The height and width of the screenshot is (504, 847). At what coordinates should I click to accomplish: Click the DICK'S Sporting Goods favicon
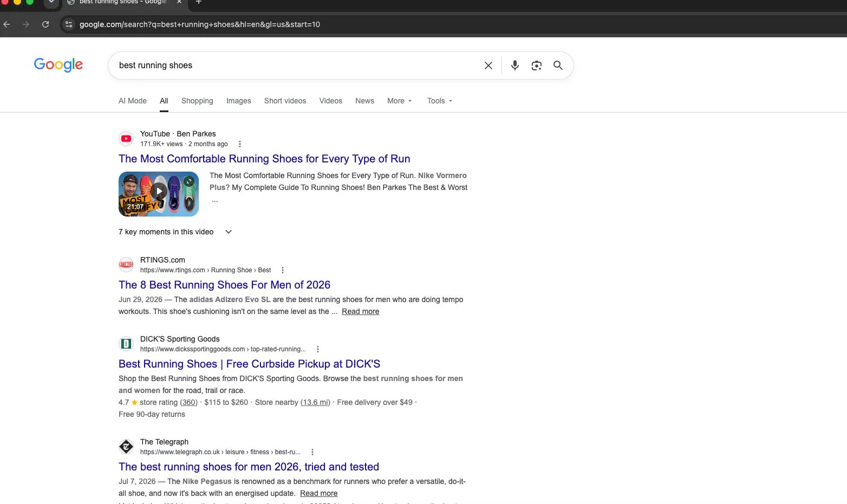pos(126,344)
